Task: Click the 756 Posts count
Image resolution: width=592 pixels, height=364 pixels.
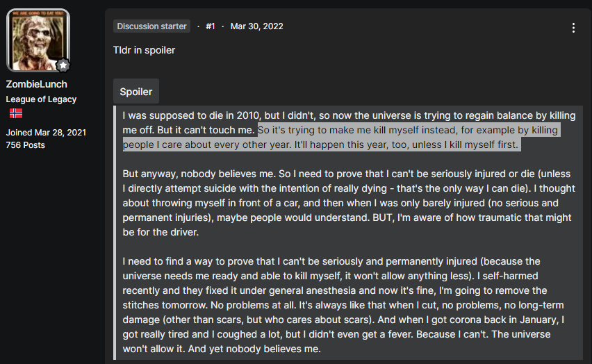Action: [25, 145]
